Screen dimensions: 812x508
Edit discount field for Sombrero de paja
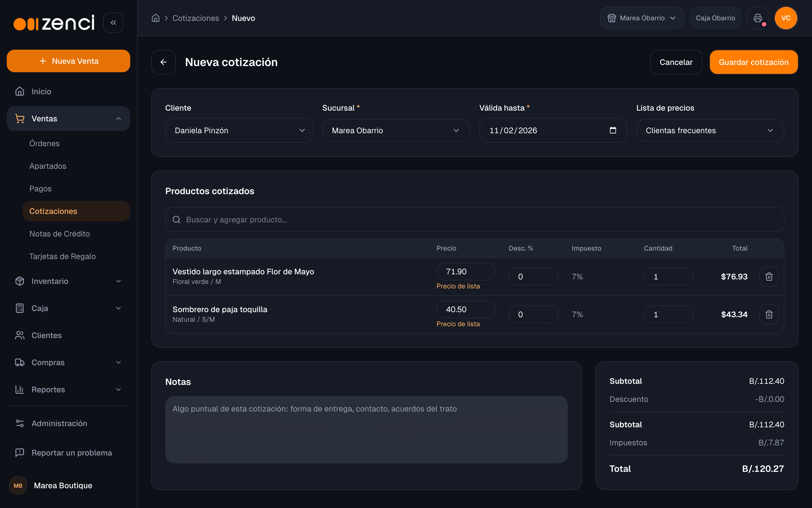pyautogui.click(x=533, y=314)
